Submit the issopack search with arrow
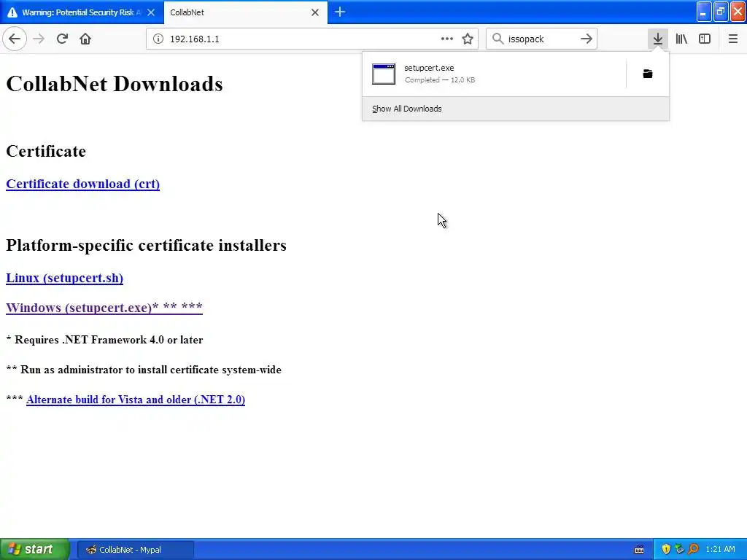 pos(587,39)
